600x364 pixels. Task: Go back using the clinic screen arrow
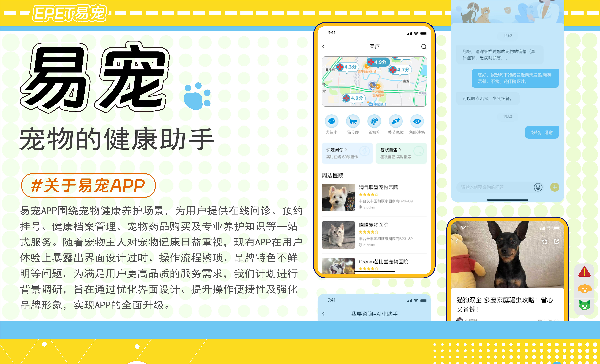pos(324,46)
